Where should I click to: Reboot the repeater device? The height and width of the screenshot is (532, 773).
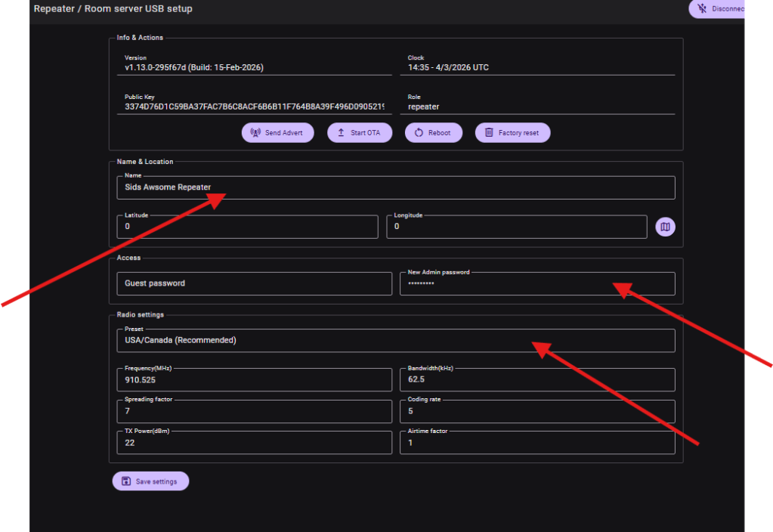432,132
